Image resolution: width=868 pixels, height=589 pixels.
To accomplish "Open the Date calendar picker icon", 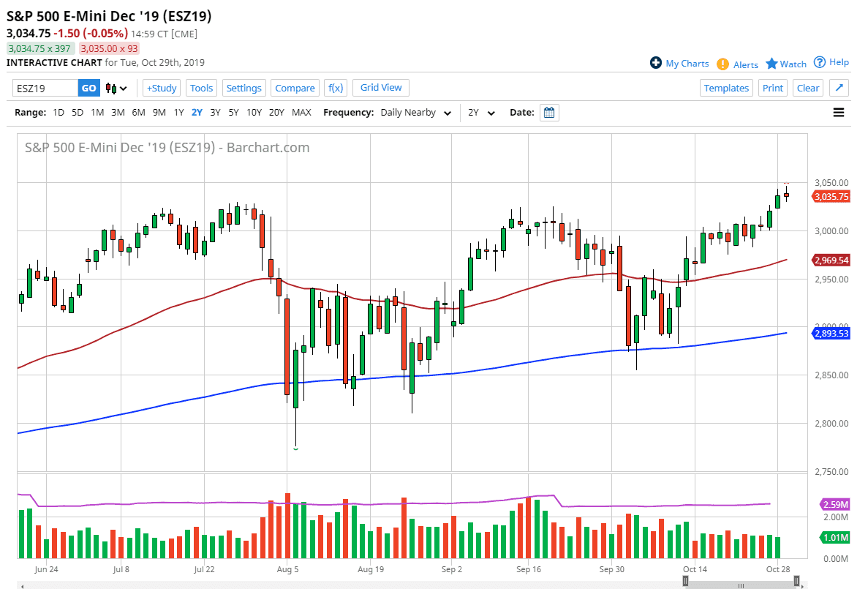I will (x=549, y=112).
